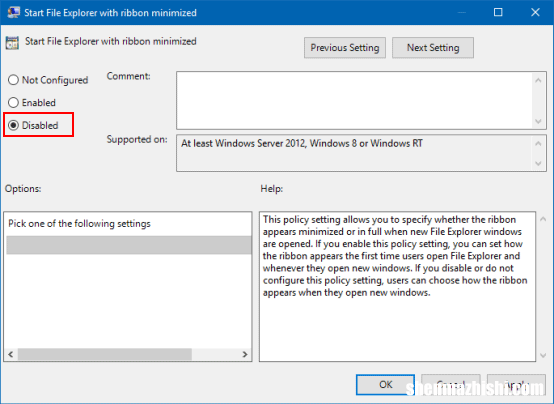
Task: Click Supported on box scroll down arrow
Action: point(538,163)
